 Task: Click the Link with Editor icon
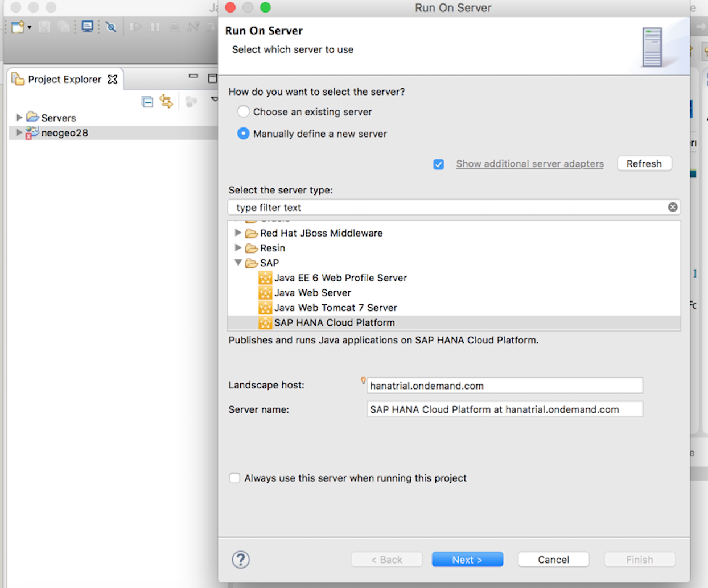(x=166, y=101)
